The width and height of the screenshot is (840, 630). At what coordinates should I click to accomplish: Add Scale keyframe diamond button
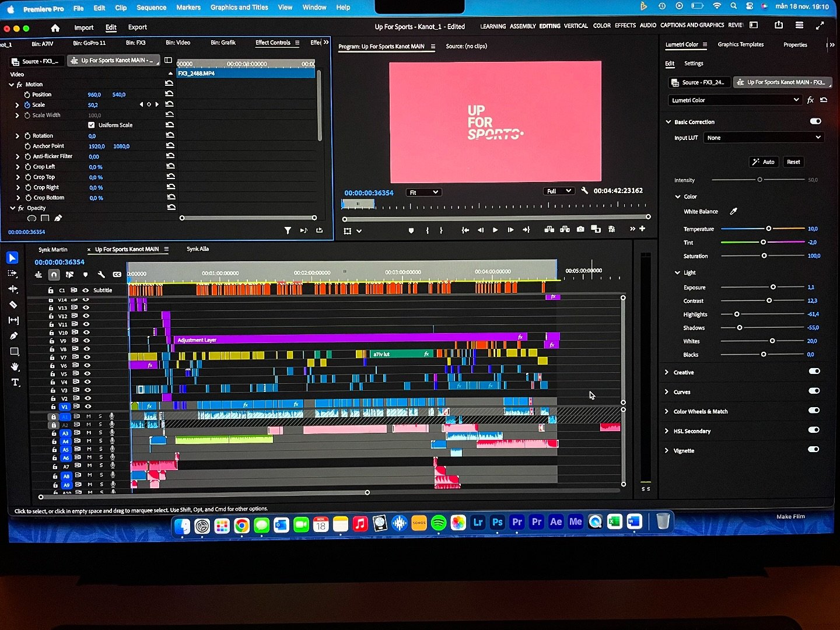[x=149, y=104]
